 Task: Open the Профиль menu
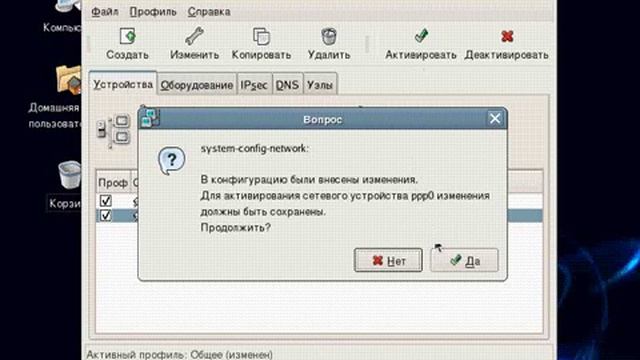[x=153, y=12]
